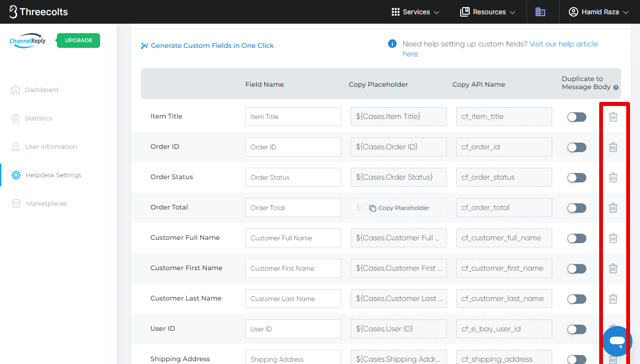Viewport: 640px width, 364px height.
Task: Click the Order Total field name input
Action: (293, 208)
